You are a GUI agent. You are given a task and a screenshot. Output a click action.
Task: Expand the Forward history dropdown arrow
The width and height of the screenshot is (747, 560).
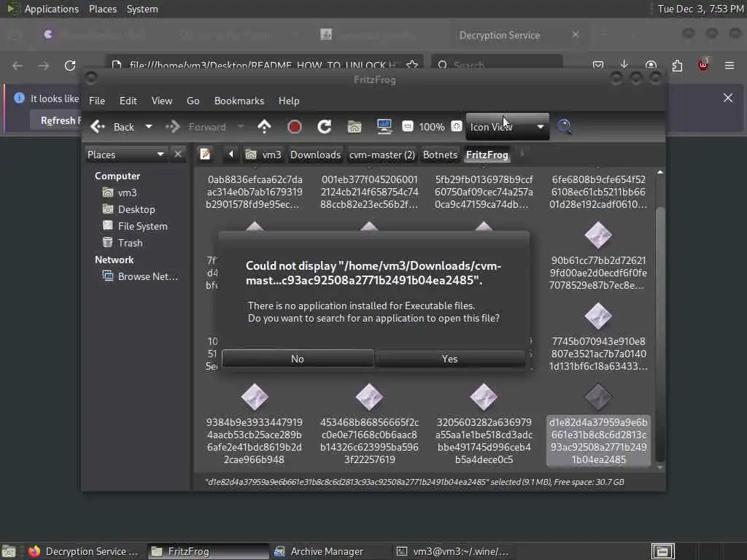point(241,127)
